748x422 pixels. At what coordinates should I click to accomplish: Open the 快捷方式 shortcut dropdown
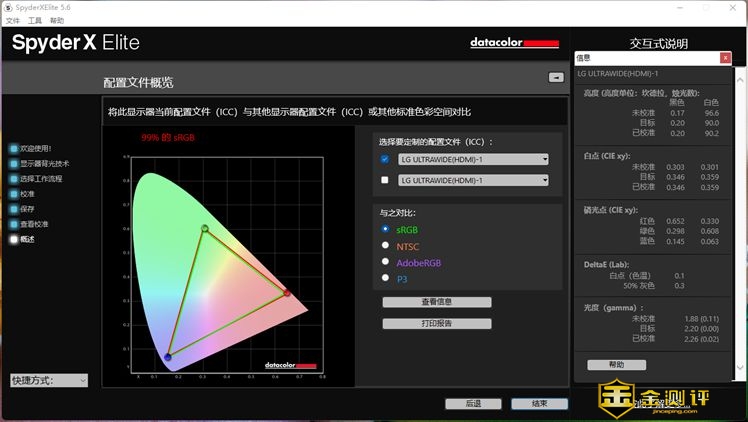click(x=49, y=380)
